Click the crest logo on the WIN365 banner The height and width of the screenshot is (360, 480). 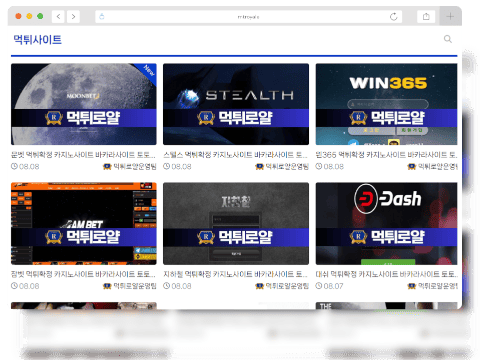[358, 118]
